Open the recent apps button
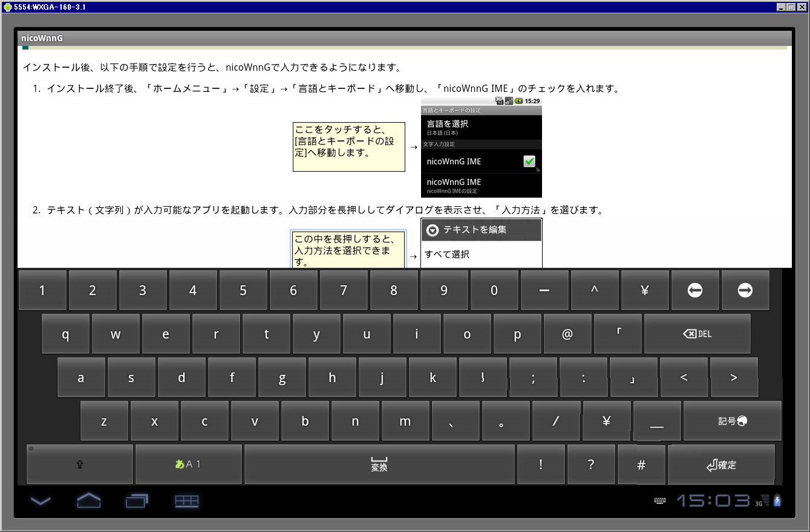 [137, 501]
